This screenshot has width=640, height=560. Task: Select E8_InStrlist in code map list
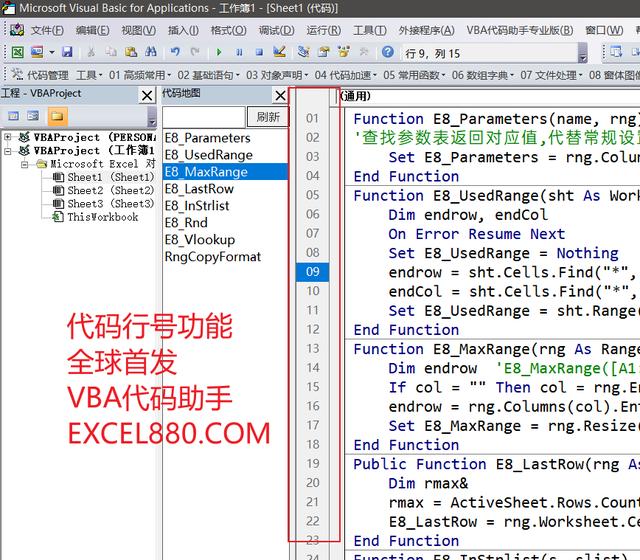tap(225, 206)
